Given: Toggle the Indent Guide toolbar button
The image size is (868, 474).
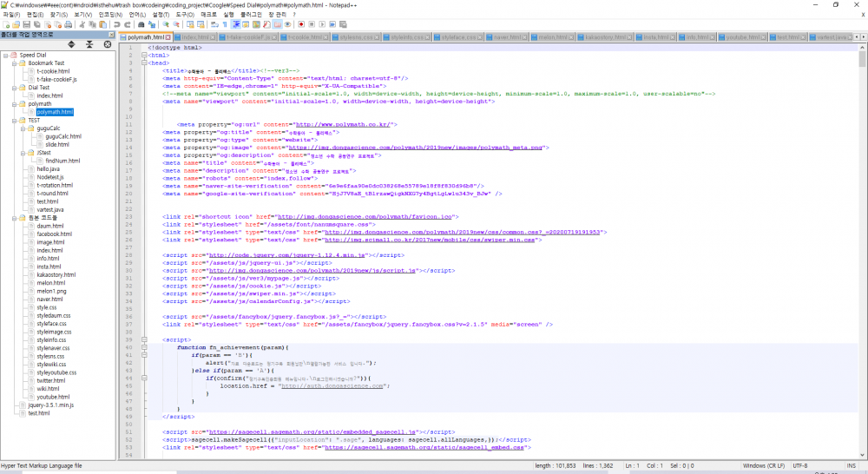Looking at the screenshot, I should pos(236,24).
